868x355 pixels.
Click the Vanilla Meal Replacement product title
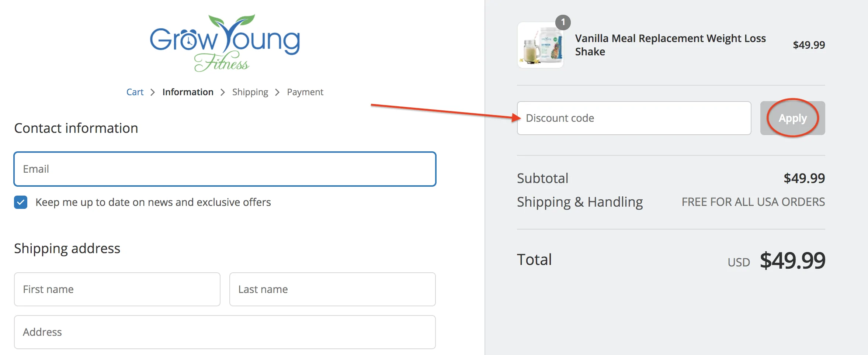(x=670, y=45)
